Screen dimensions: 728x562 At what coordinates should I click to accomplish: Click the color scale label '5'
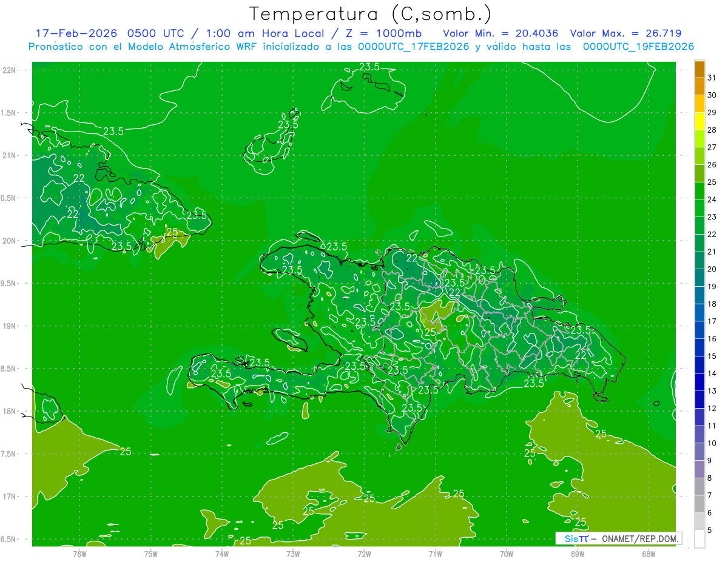coord(710,530)
